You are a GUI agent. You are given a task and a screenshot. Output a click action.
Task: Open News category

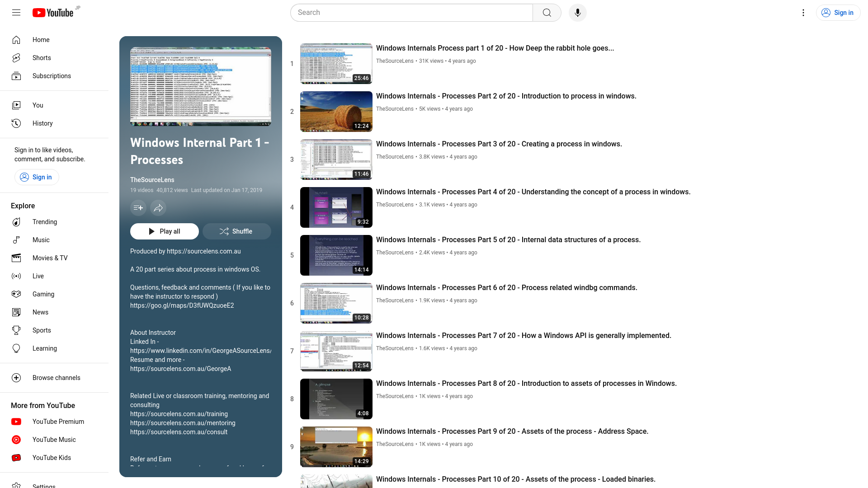click(54, 312)
